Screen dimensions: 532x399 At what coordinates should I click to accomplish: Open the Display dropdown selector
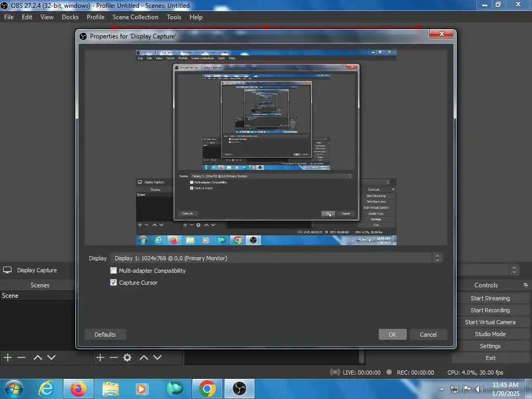point(276,259)
